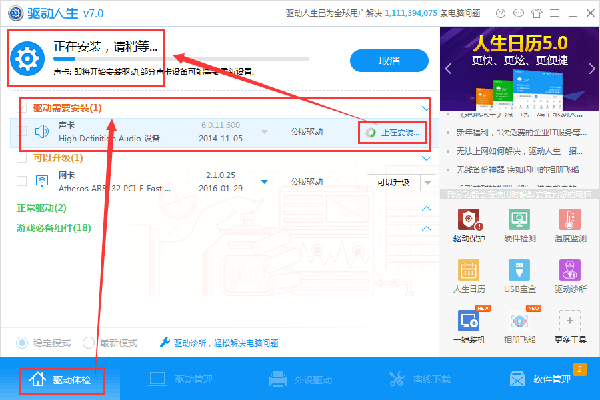
Task: Select the 最新模式 radio button
Action: 88,342
